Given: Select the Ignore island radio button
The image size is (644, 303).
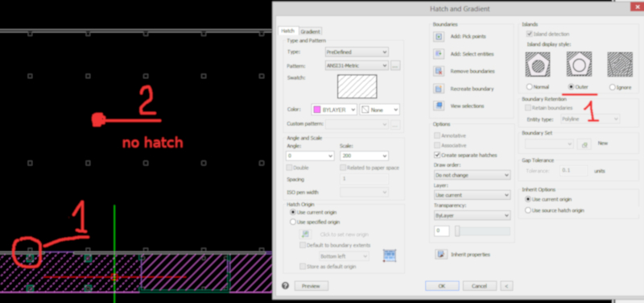Looking at the screenshot, I should point(613,87).
